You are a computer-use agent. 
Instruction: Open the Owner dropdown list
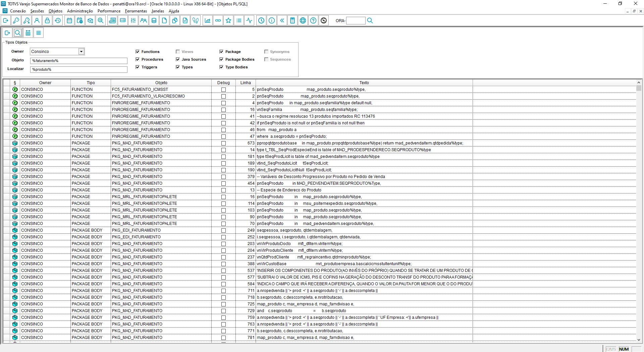point(81,52)
